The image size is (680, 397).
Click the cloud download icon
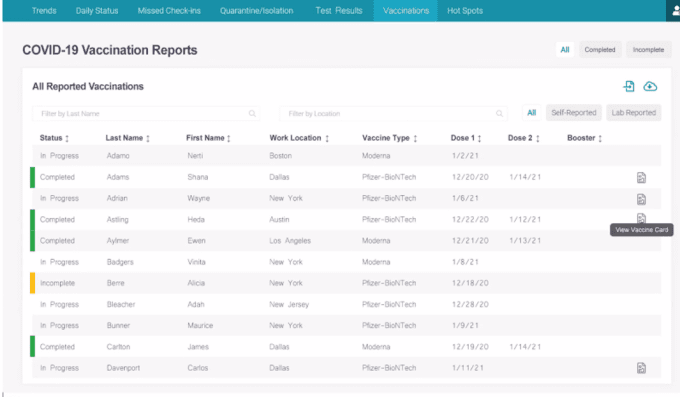coord(650,86)
